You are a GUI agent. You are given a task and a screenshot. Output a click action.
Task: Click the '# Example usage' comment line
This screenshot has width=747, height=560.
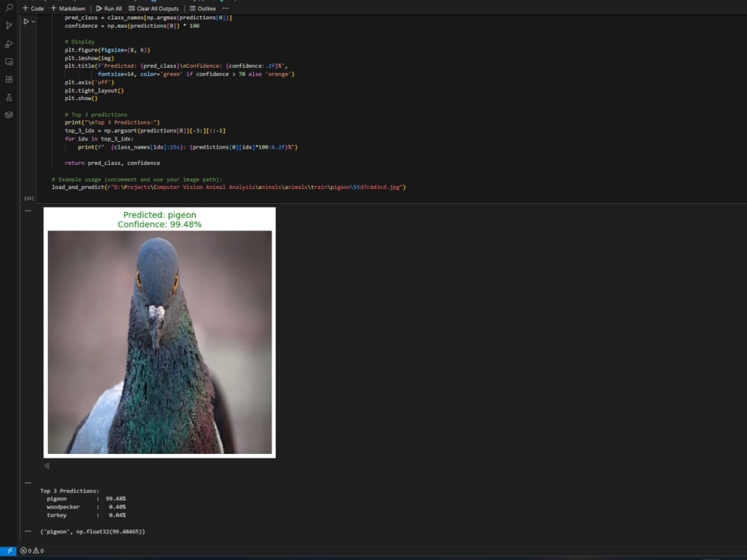tap(137, 179)
